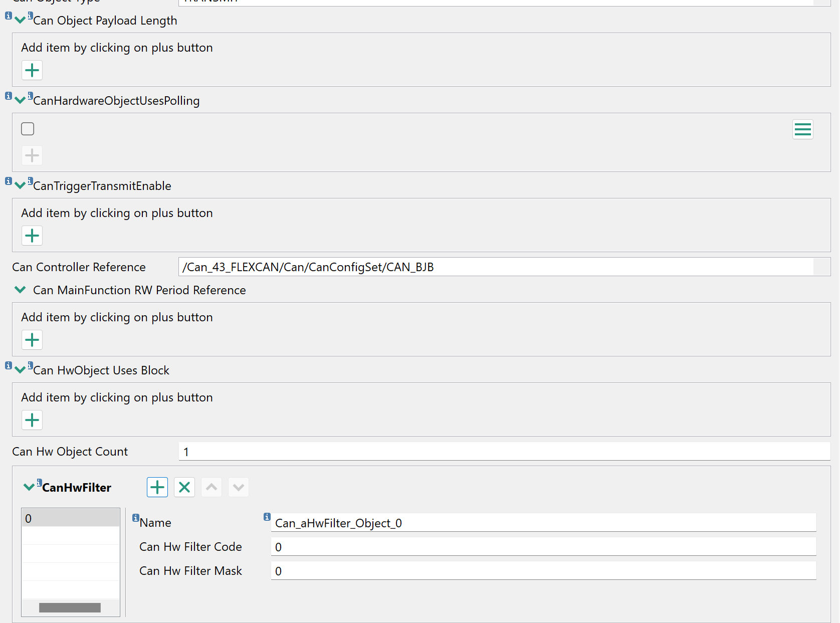The width and height of the screenshot is (840, 623).
Task: Collapse the Can MainFunction RW Period Reference section
Action: (x=20, y=290)
